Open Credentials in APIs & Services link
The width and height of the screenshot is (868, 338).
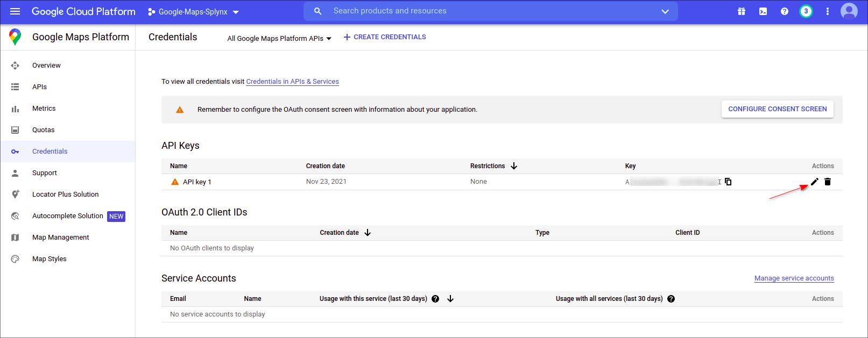(292, 82)
